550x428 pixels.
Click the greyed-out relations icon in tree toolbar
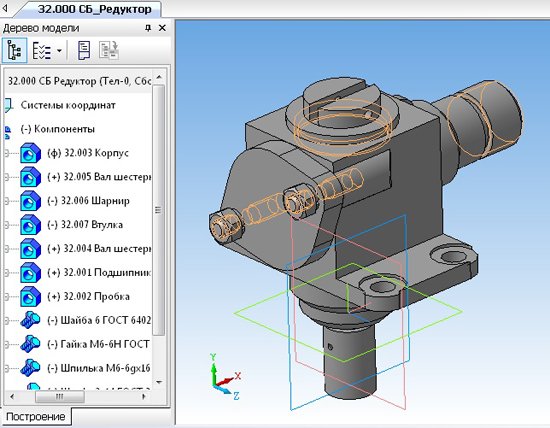pos(109,50)
